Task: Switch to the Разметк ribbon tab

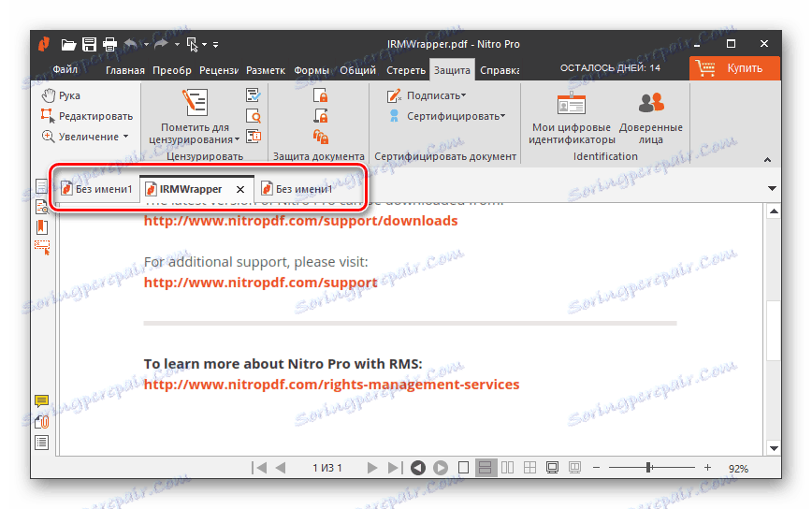Action: point(266,70)
